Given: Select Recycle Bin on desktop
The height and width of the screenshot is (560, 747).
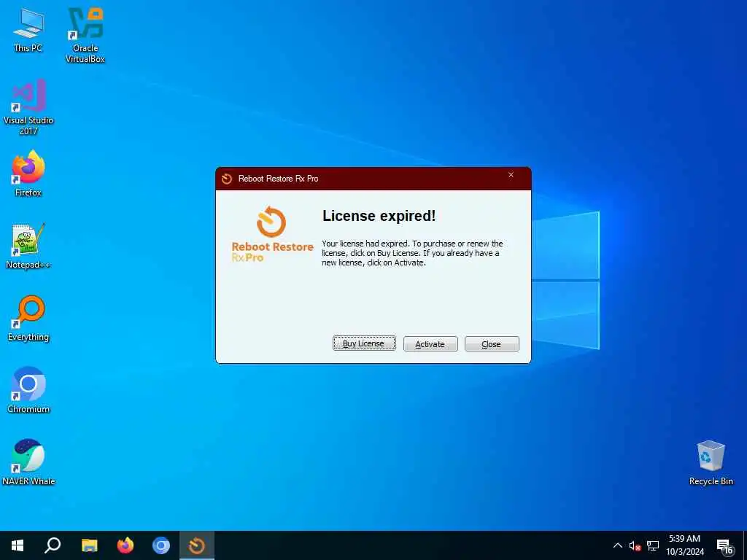Looking at the screenshot, I should (711, 463).
